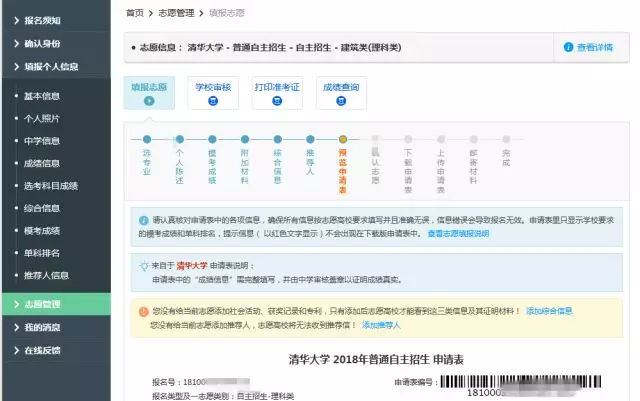Select the 个人陈述 step dot
The width and height of the screenshot is (640, 401).
tap(180, 139)
